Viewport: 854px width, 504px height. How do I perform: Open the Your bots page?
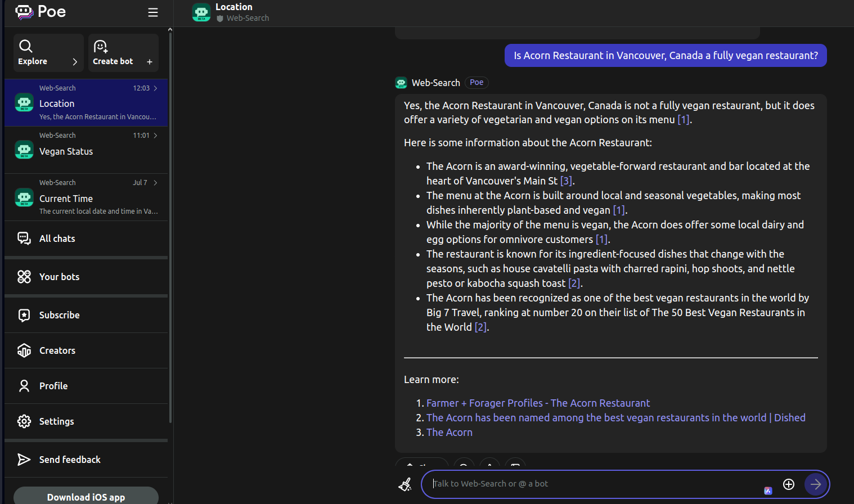click(x=86, y=277)
